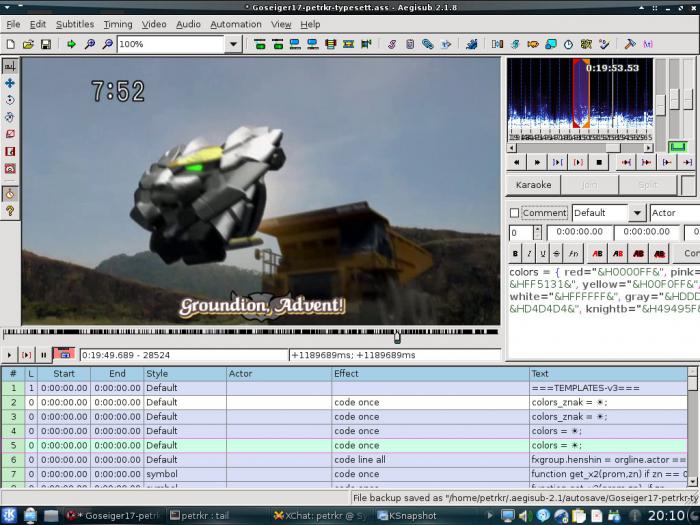Select the rotate on Z axis tool
This screenshot has width=700, height=525.
pos(10,100)
